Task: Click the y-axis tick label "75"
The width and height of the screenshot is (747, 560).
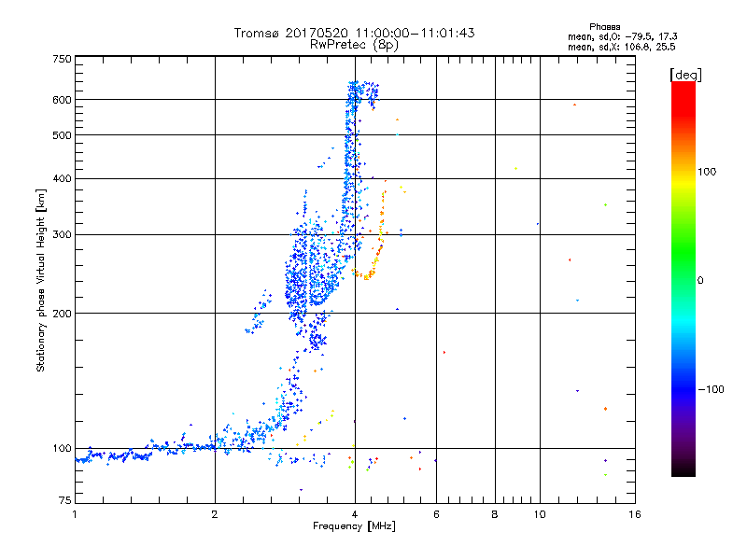Action: pyautogui.click(x=65, y=500)
